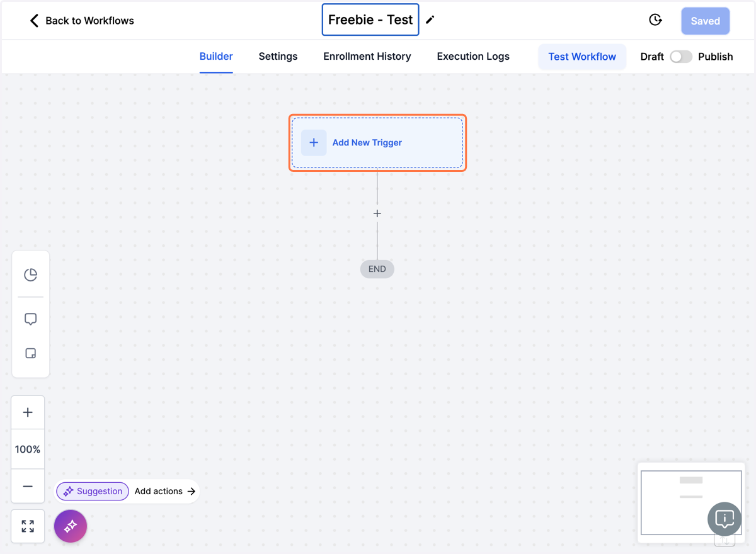Open the comments speech bubble icon
This screenshot has width=756, height=554.
(30, 319)
